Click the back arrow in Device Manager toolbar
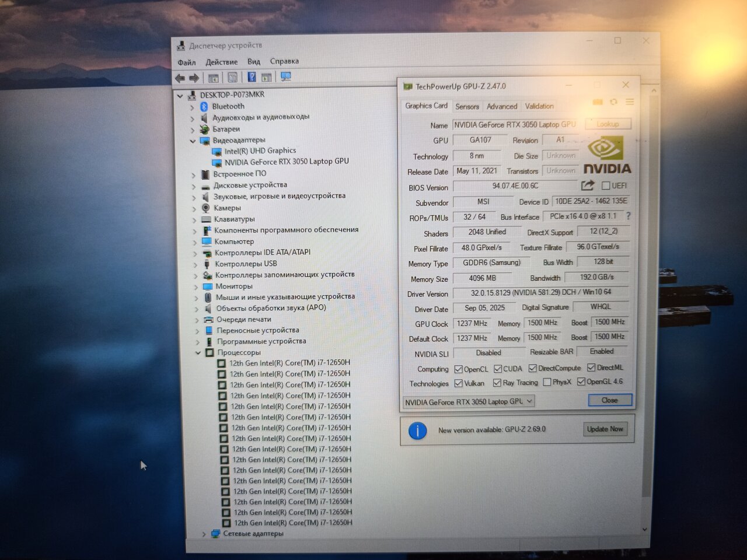The width and height of the screenshot is (747, 560). [x=180, y=78]
